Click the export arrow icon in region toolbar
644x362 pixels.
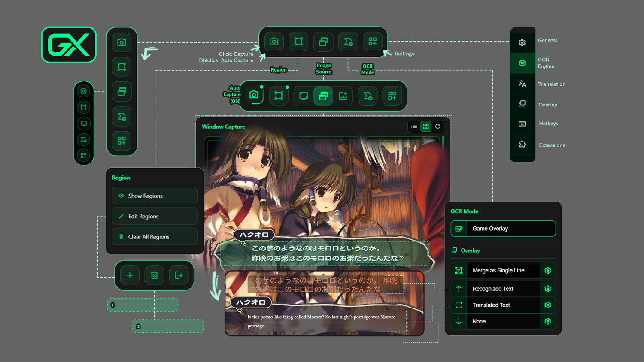[x=179, y=275]
